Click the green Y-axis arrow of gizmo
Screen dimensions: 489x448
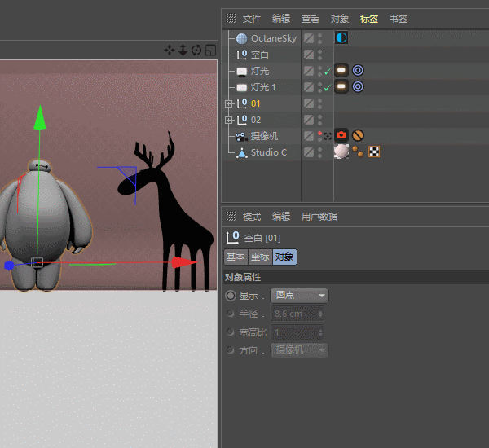(x=40, y=117)
